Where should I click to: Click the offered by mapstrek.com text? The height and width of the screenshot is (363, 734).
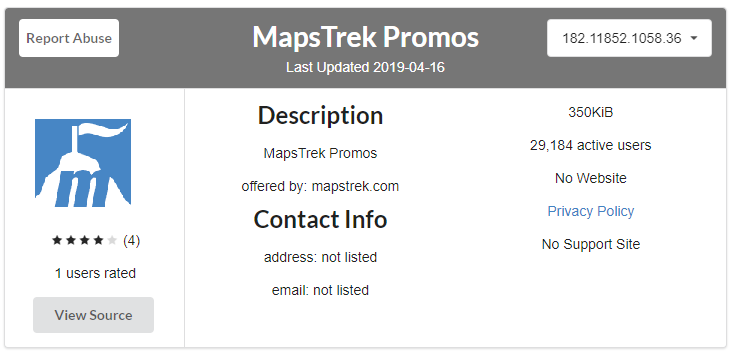tap(320, 186)
